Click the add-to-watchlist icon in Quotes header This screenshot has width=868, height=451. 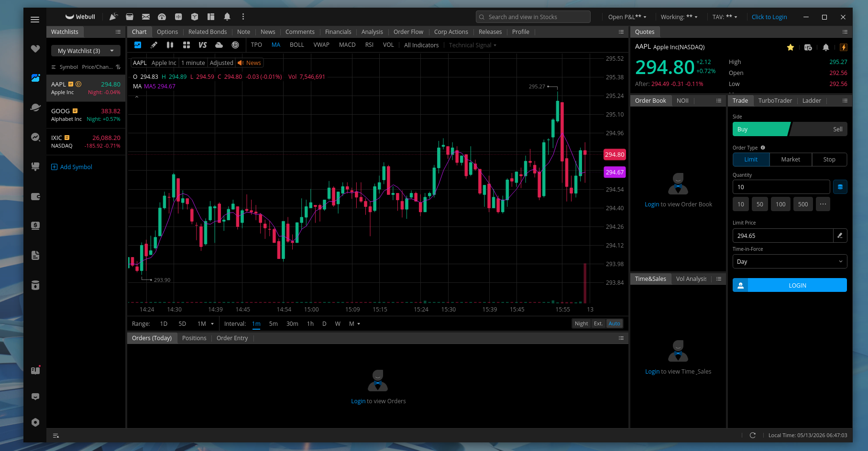pos(808,47)
